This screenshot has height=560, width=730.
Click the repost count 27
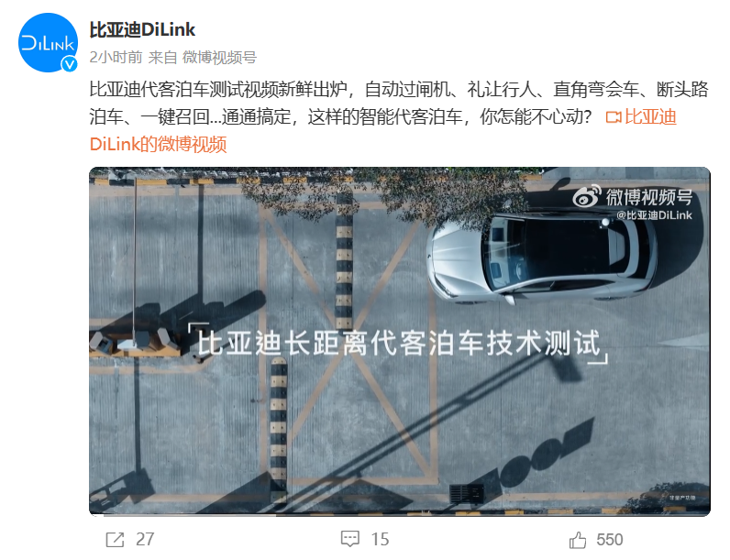(x=145, y=540)
